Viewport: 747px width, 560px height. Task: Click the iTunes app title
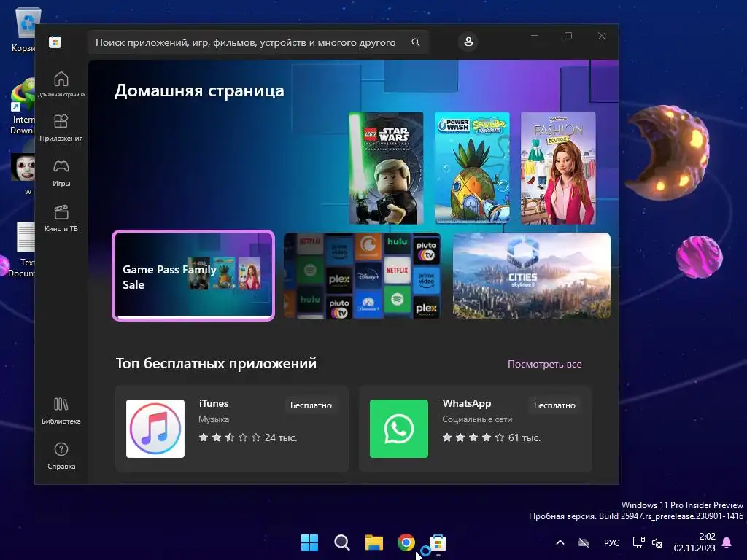coord(214,403)
